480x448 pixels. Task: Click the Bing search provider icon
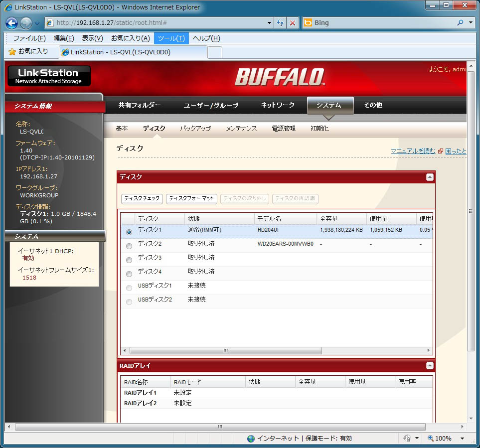point(308,22)
